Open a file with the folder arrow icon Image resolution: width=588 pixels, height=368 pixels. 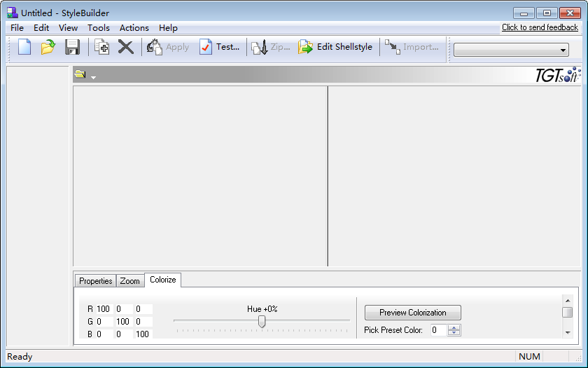click(x=48, y=47)
